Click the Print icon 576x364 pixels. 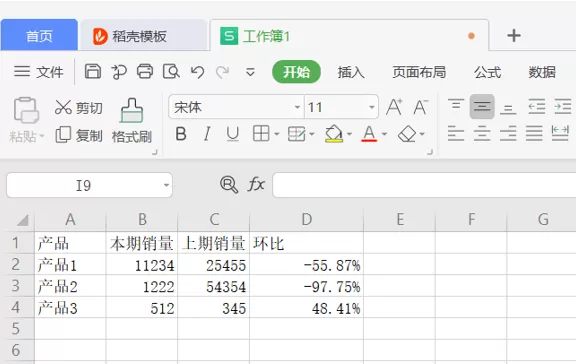[145, 71]
